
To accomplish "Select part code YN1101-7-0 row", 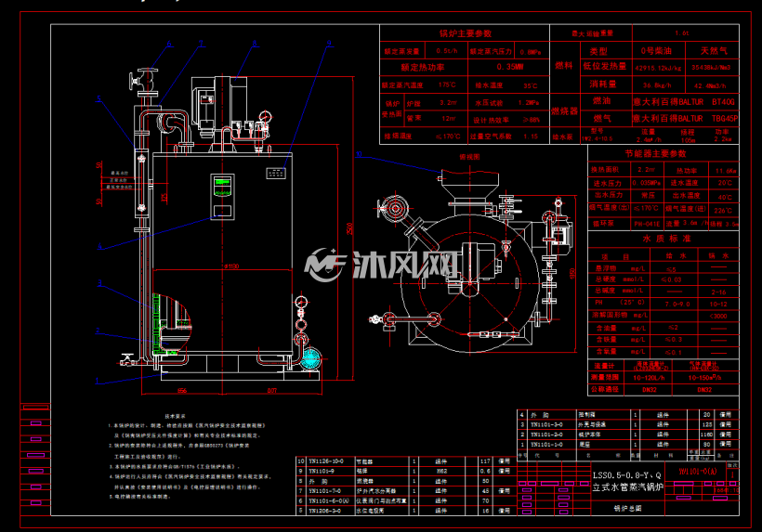I will point(324,491).
